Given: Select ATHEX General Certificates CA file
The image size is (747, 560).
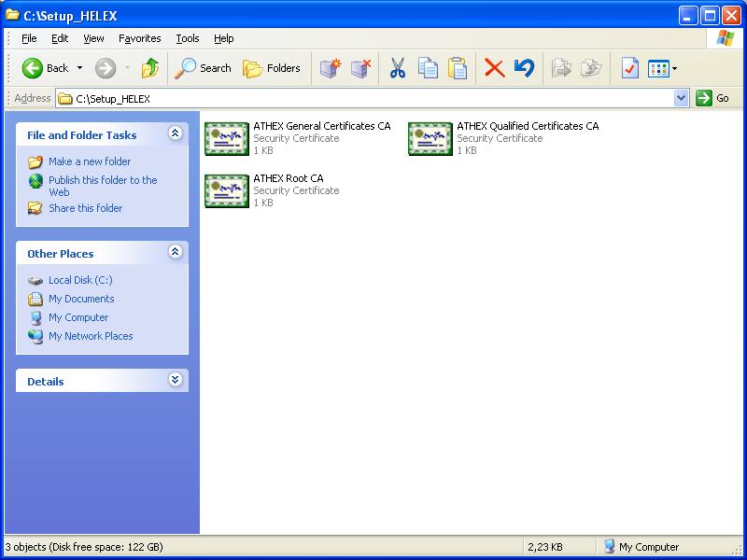Looking at the screenshot, I should click(x=298, y=138).
